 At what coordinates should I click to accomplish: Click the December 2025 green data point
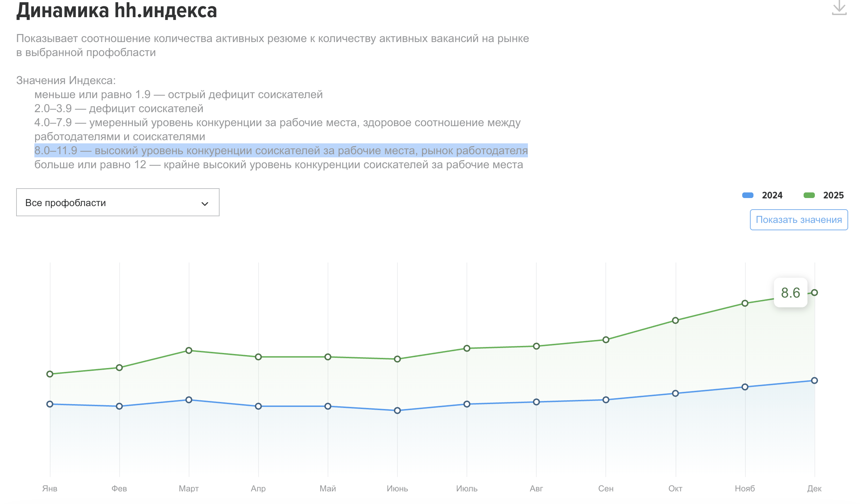point(814,293)
